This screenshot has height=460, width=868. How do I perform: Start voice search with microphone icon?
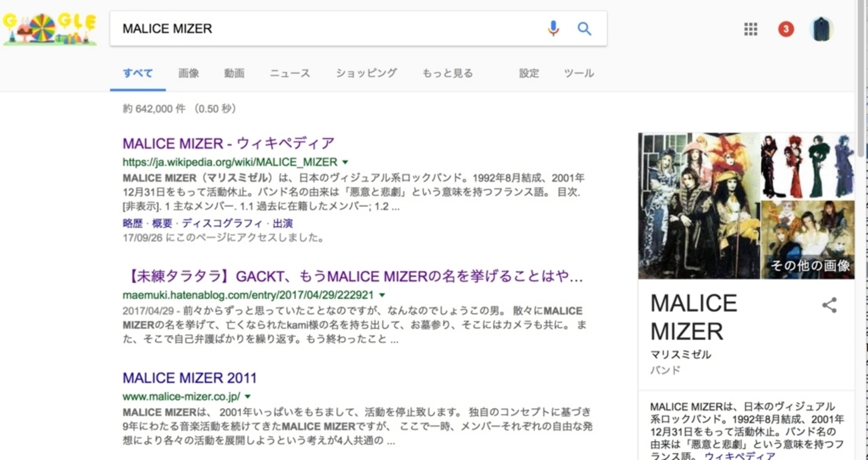[553, 29]
